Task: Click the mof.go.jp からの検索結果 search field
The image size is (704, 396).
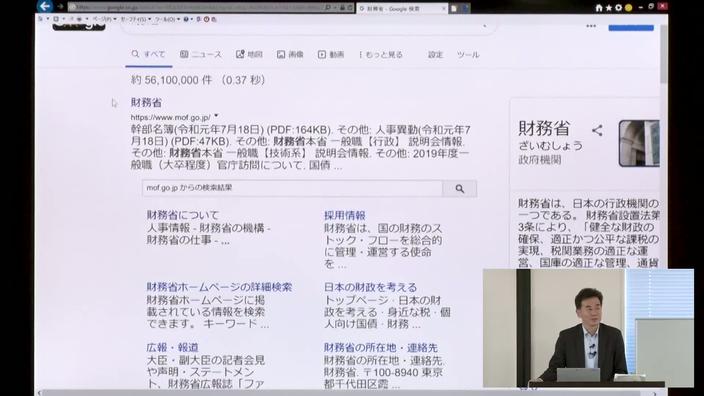Action: pos(292,188)
